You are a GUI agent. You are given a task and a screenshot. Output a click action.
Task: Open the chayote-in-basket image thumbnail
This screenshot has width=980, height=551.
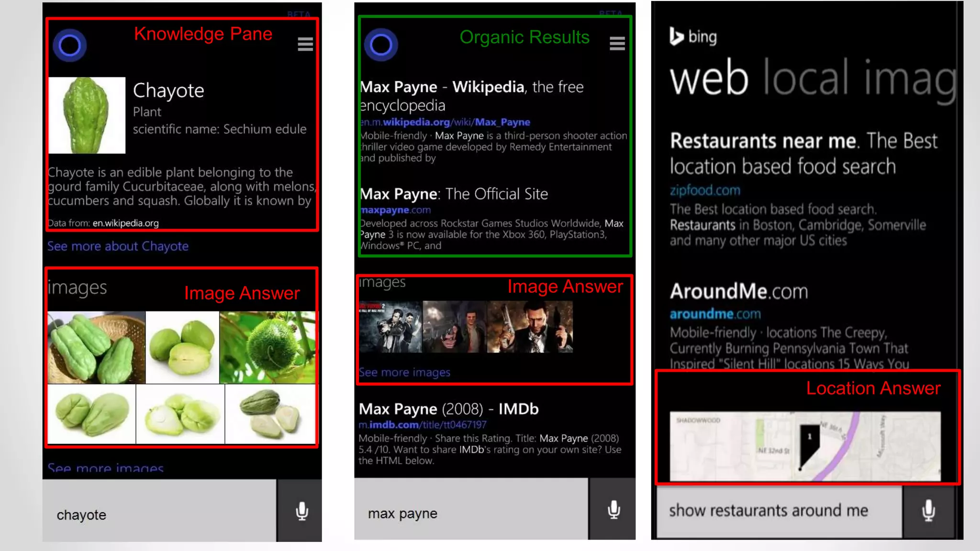[96, 348]
